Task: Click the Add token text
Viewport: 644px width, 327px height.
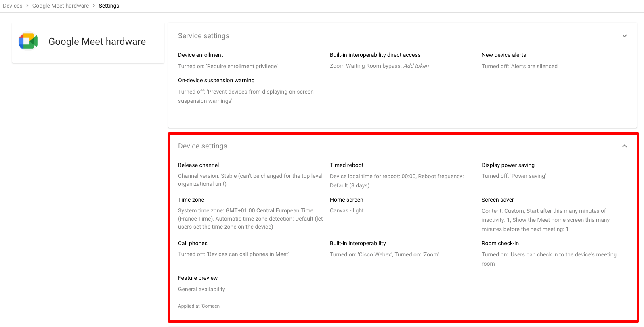Action: (x=416, y=66)
